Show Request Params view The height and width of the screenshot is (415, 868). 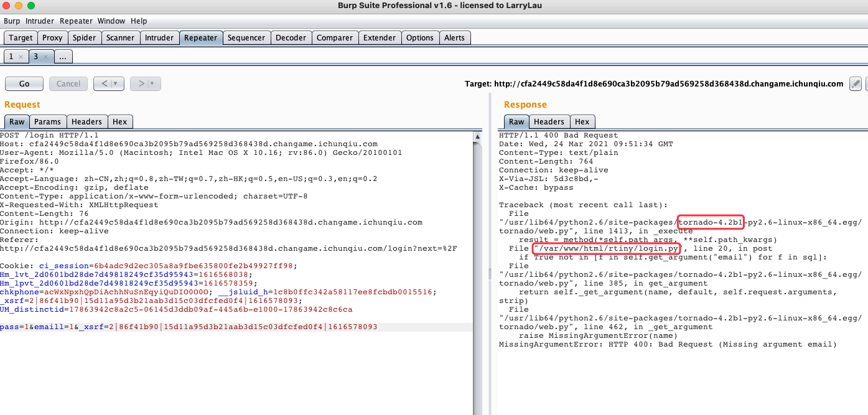tap(48, 122)
